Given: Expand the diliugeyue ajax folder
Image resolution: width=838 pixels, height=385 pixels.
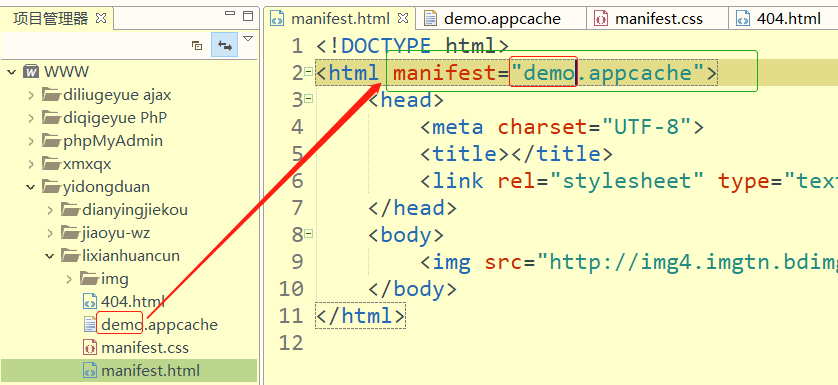Looking at the screenshot, I should point(32,95).
